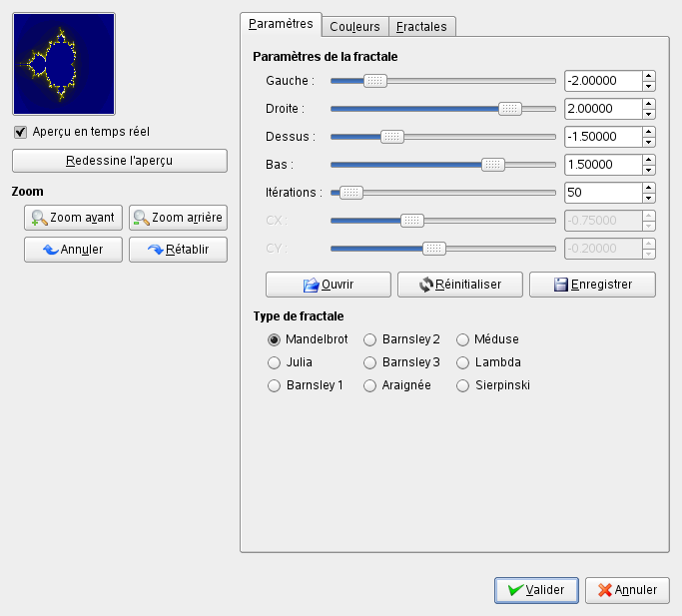The width and height of the screenshot is (682, 616).
Task: Click the Gauche value field -2.00000
Action: coord(604,81)
